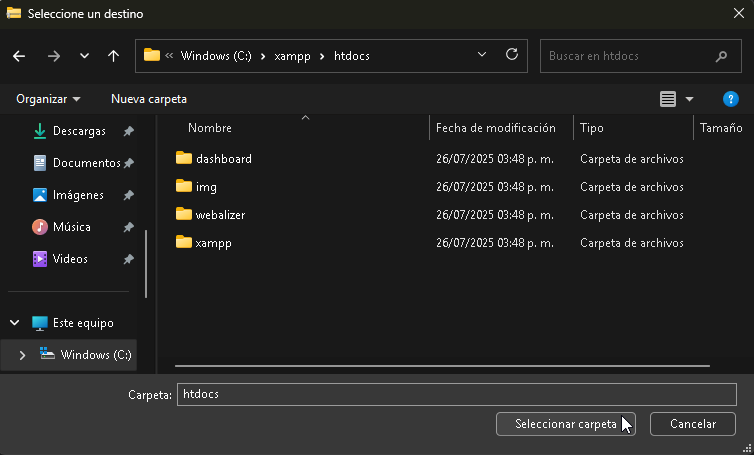
Task: Open the view options dropdown arrow
Action: 689,100
